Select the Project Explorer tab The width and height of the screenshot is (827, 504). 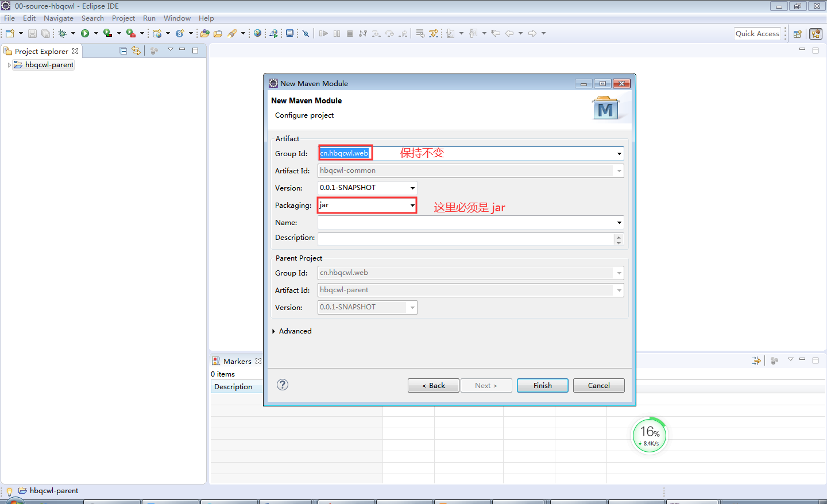(41, 51)
